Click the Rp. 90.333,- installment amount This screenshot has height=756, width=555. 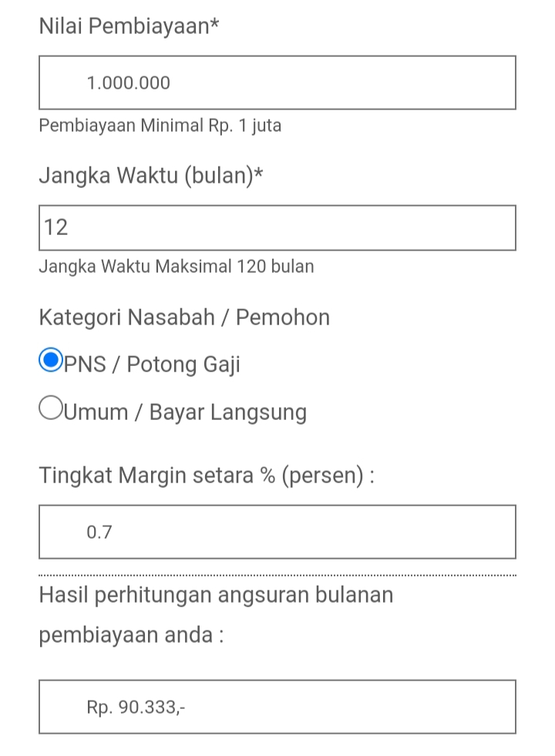(136, 706)
